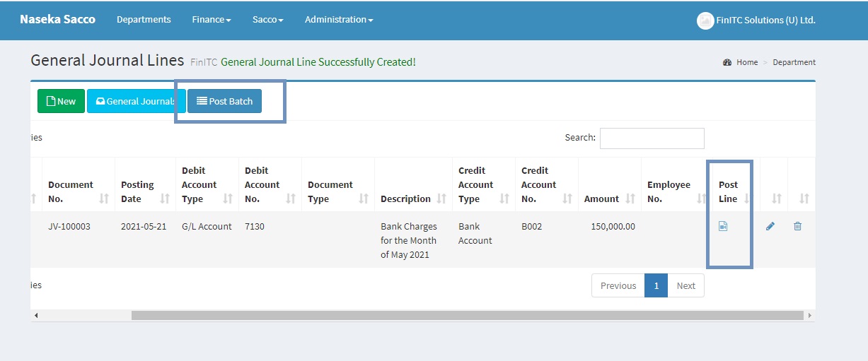The height and width of the screenshot is (361, 868).
Task: Open the Sacco dropdown menu
Action: coord(267,20)
